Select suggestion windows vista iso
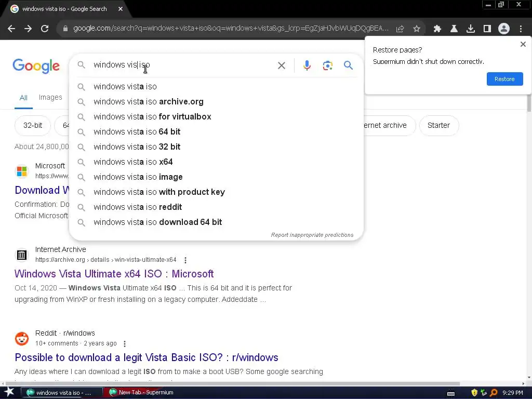The width and height of the screenshot is (532, 399). [216, 87]
